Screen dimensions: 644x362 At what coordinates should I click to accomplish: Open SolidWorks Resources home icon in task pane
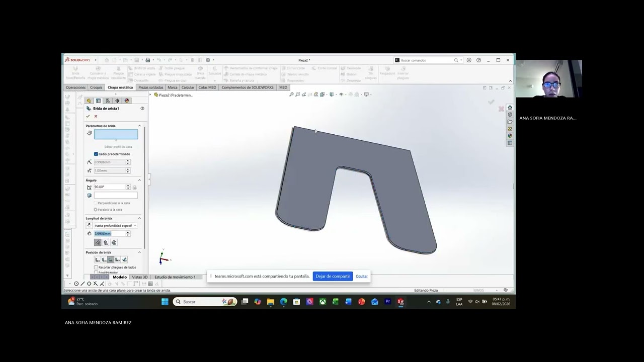pos(510,108)
